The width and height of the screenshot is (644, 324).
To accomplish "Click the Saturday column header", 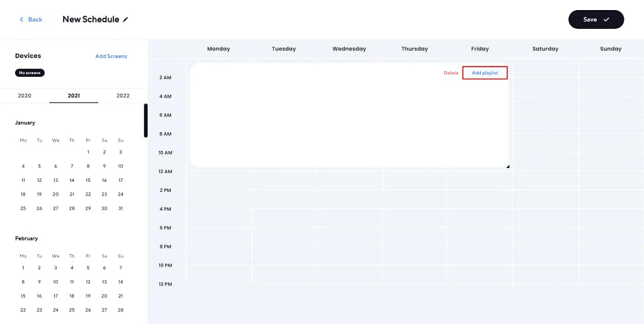I will (545, 48).
